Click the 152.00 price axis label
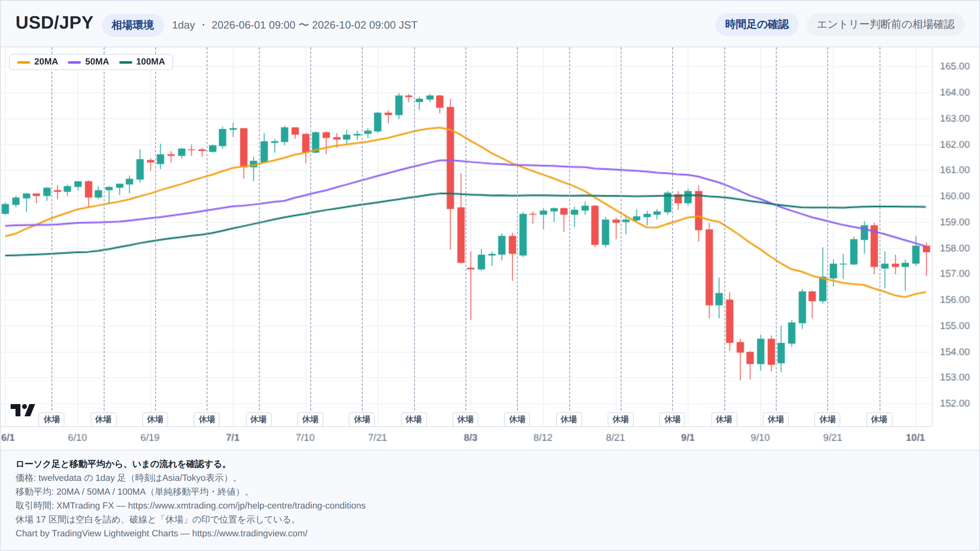Image resolution: width=980 pixels, height=551 pixels. coord(955,403)
